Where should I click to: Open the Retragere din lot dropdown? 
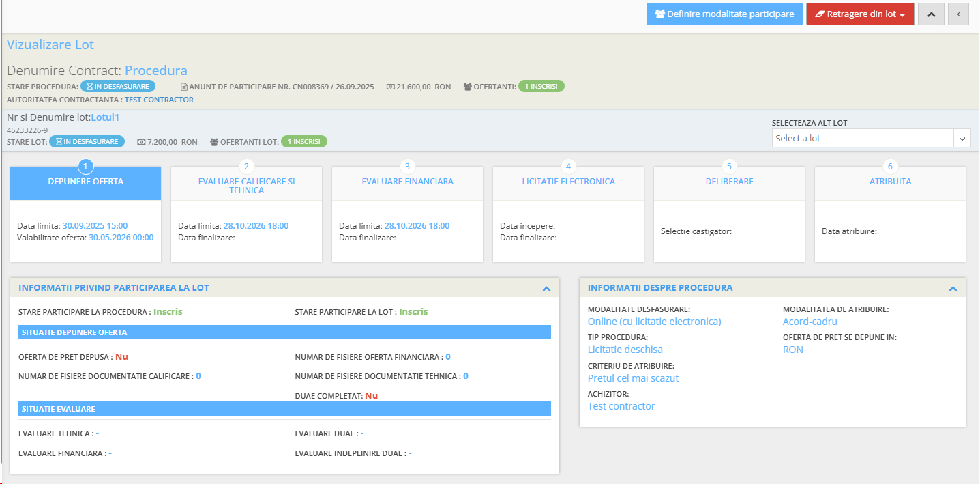coord(860,14)
